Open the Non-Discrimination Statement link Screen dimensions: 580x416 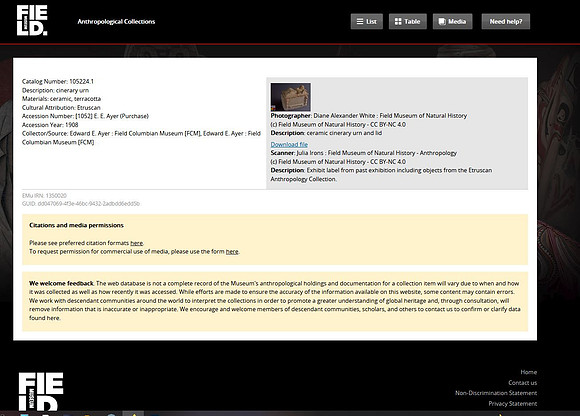pos(496,393)
